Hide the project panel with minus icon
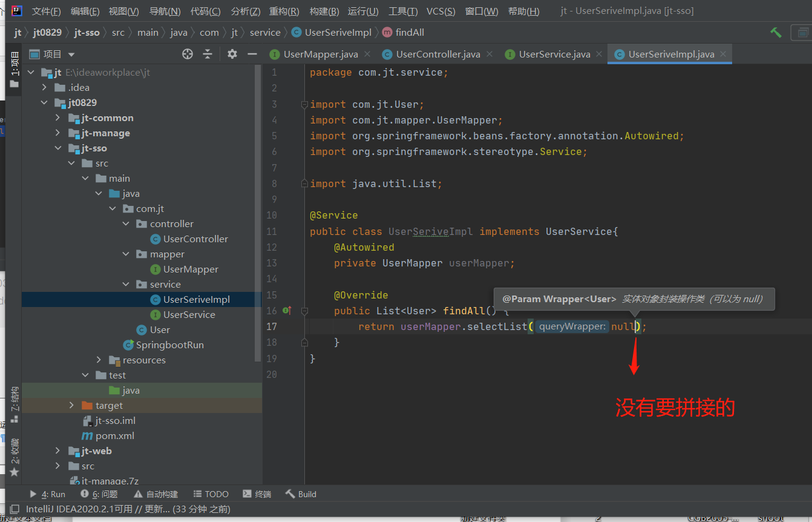The image size is (812, 522). click(252, 54)
